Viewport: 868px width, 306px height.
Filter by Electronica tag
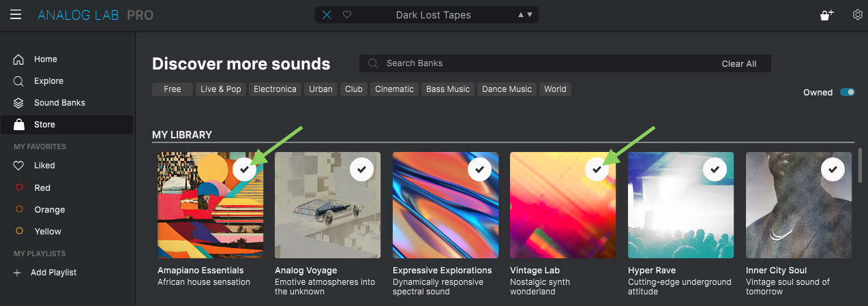(x=275, y=89)
